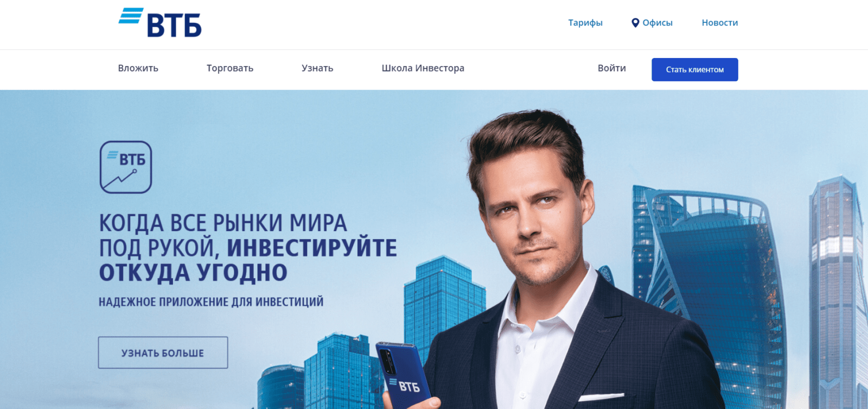Open the Узнать menu item
Viewport: 868px width, 409px height.
tap(317, 68)
